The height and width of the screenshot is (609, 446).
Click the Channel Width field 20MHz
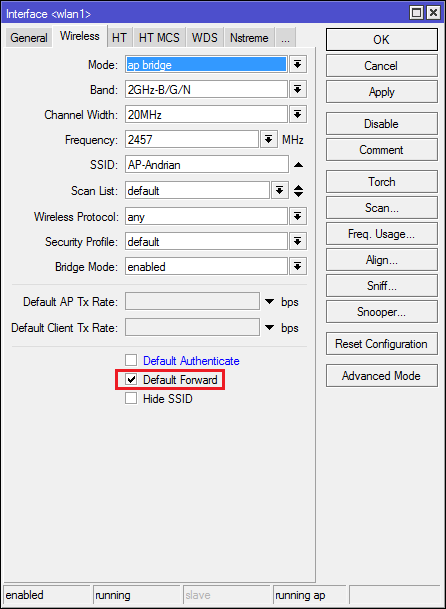click(x=206, y=115)
